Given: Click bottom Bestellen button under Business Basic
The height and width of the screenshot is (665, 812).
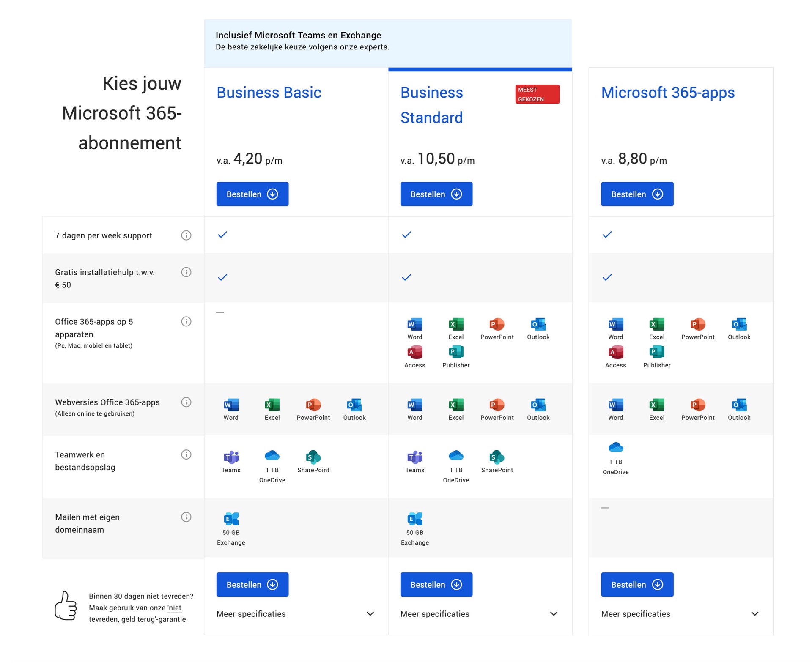Looking at the screenshot, I should coord(252,585).
